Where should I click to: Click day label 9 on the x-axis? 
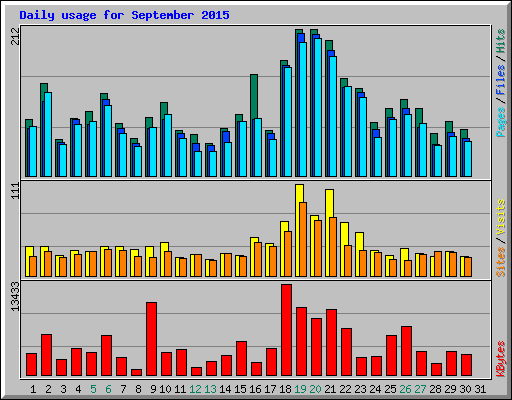153,389
